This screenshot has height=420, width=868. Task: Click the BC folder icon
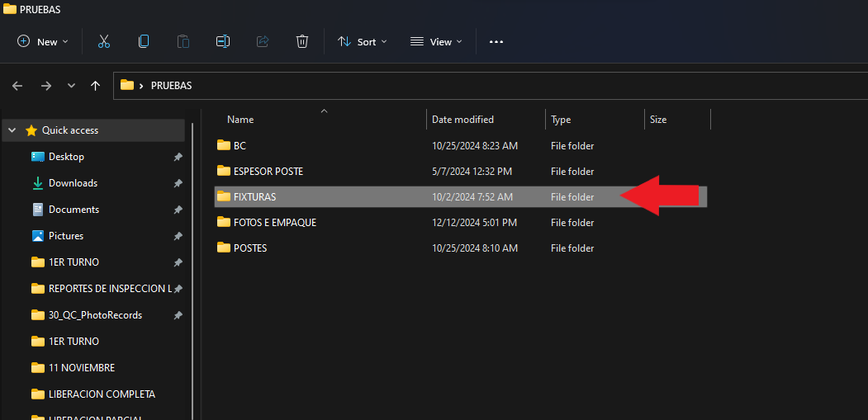tap(224, 145)
